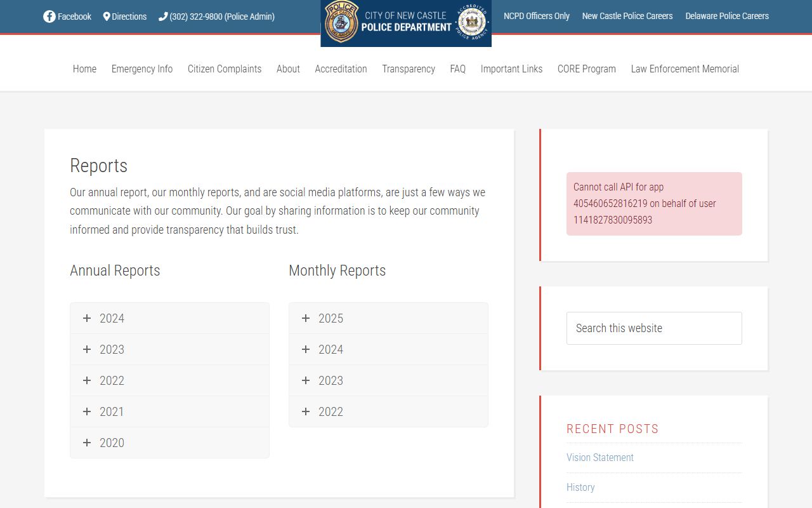The height and width of the screenshot is (508, 812).
Task: Expand the 2023 Monthly Reports section
Action: pyautogui.click(x=388, y=380)
